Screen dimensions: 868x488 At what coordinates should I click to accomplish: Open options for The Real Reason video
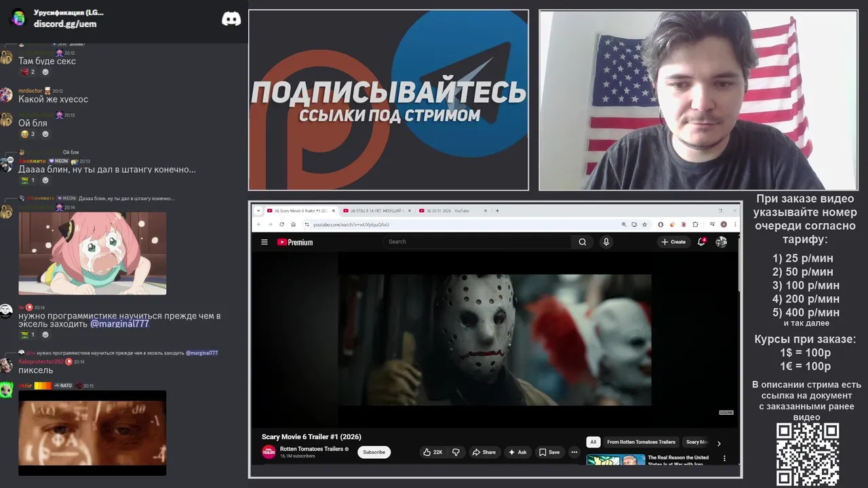coord(724,459)
